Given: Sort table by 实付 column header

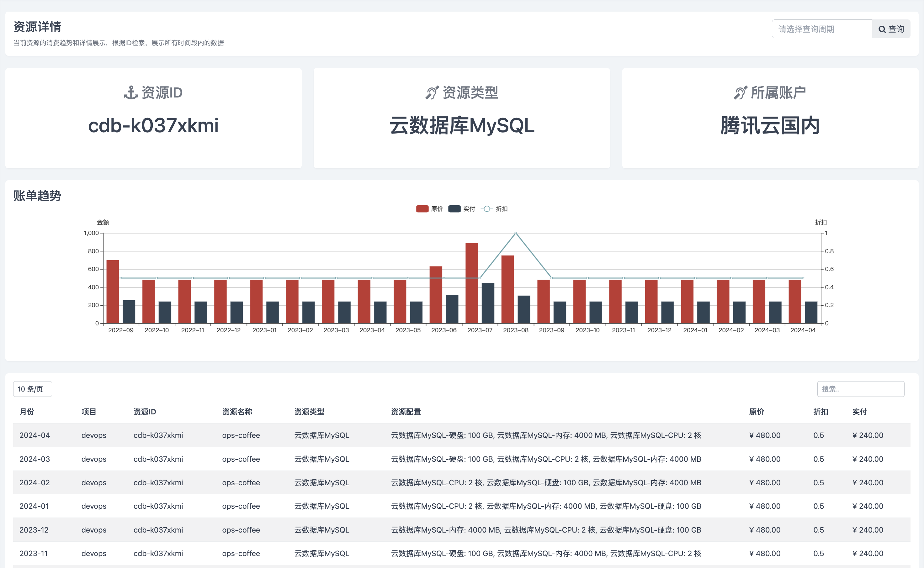Looking at the screenshot, I should click(x=859, y=412).
